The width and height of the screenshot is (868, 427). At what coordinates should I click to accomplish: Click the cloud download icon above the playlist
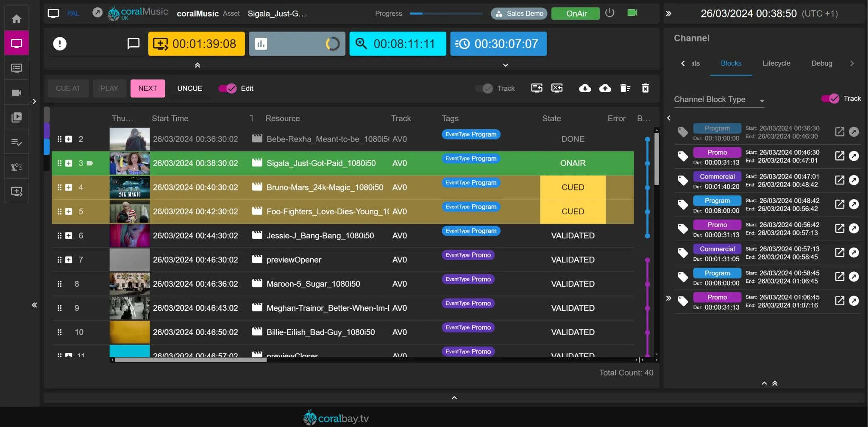(x=584, y=88)
